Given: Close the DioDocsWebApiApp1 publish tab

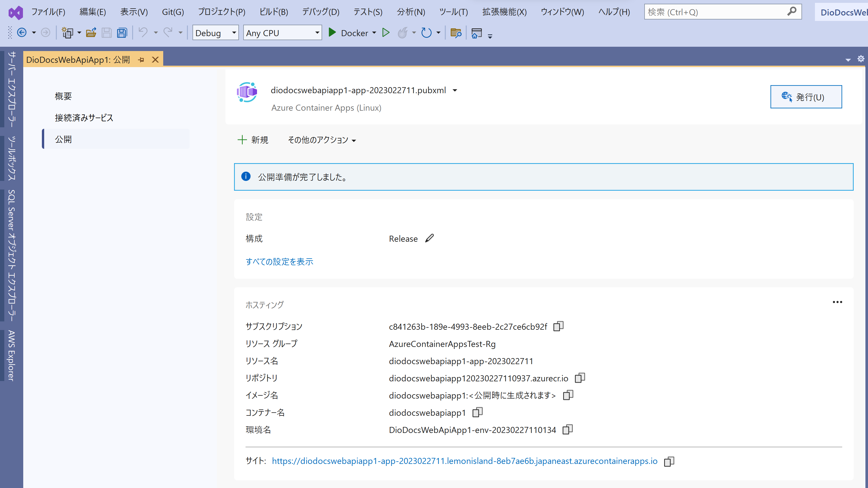Looking at the screenshot, I should 155,60.
